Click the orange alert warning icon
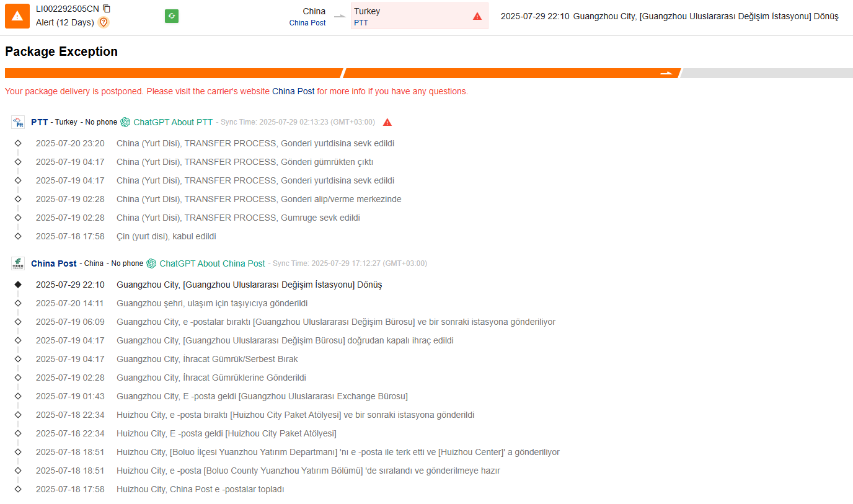Viewport: 853px width, 504px height. pyautogui.click(x=17, y=16)
